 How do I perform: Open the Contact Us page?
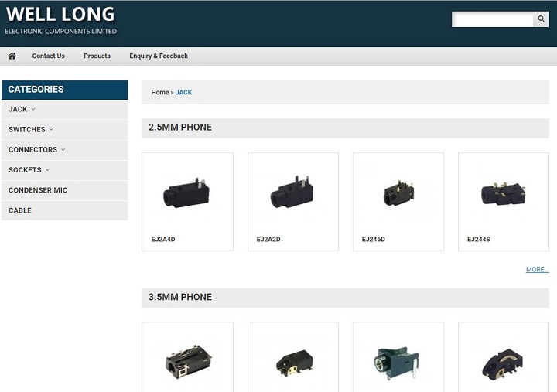point(48,56)
